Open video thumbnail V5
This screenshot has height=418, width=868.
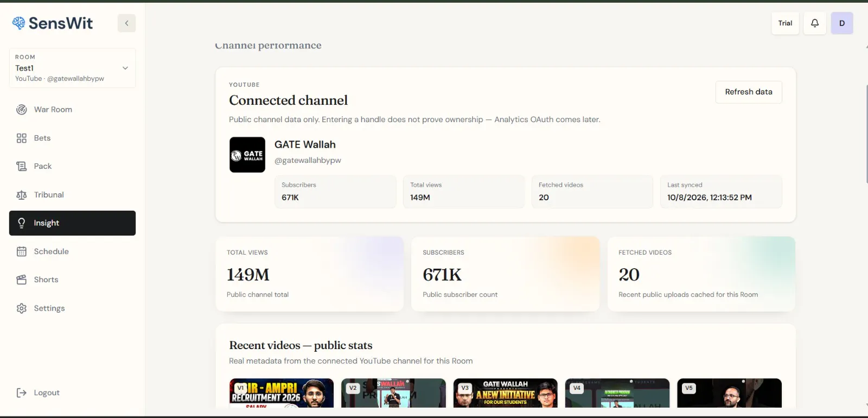pyautogui.click(x=730, y=393)
